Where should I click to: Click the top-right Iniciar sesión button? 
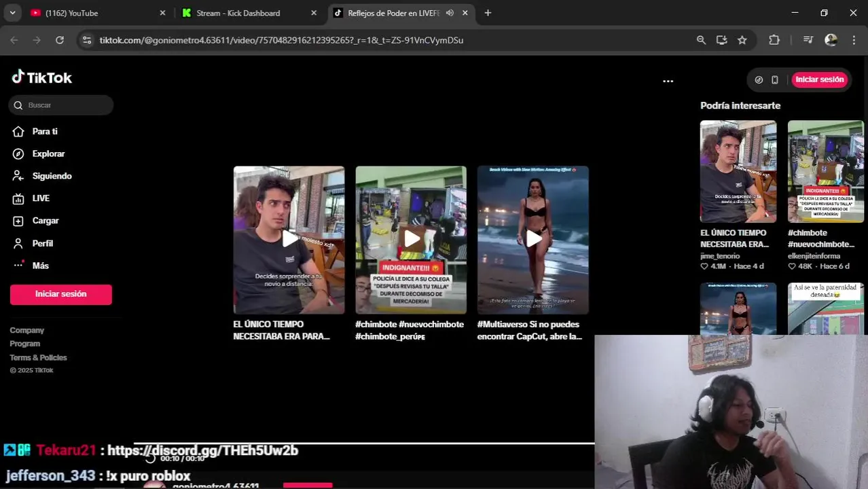point(819,79)
